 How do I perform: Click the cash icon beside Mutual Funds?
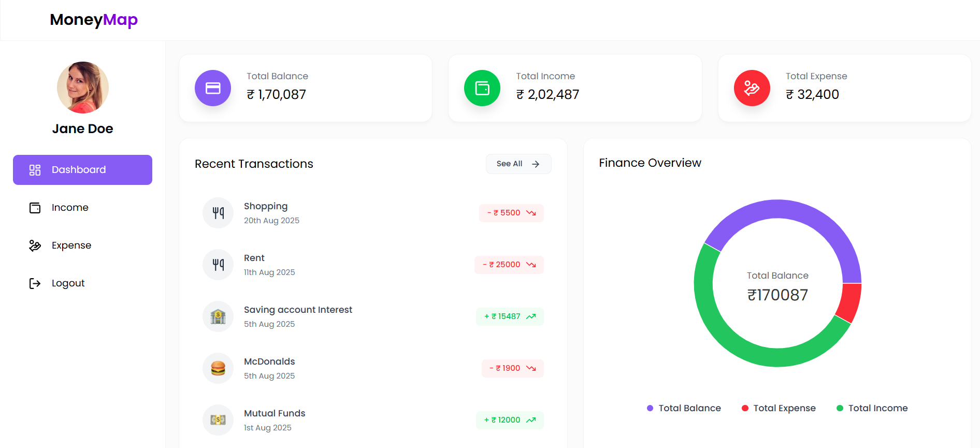218,420
